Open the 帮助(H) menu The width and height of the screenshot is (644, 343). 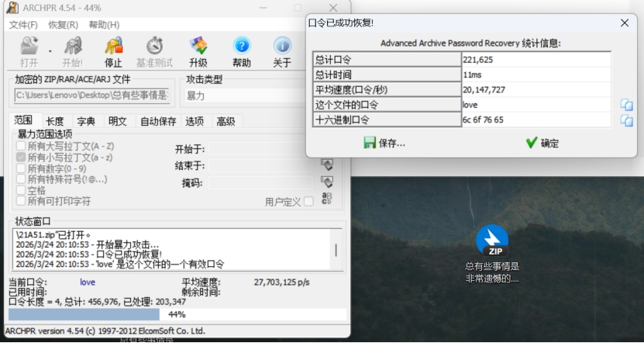[104, 25]
